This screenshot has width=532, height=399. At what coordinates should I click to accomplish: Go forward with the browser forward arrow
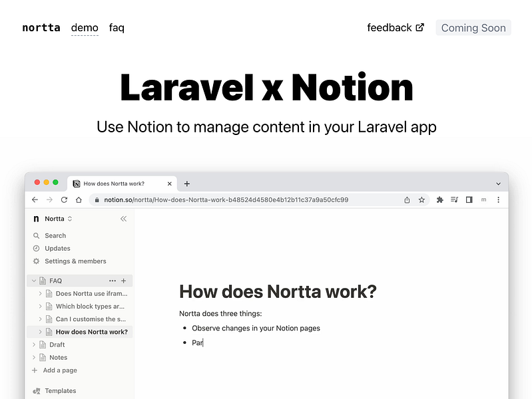tap(49, 199)
